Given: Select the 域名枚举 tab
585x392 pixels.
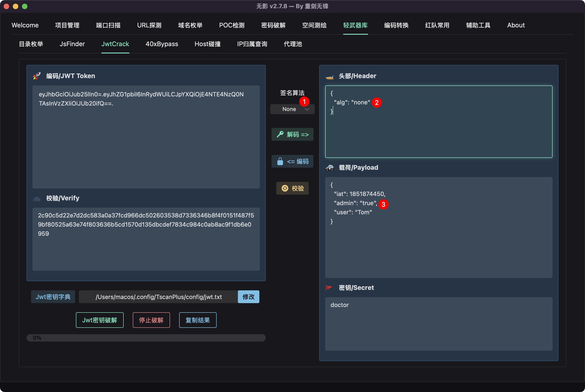Looking at the screenshot, I should click(190, 25).
